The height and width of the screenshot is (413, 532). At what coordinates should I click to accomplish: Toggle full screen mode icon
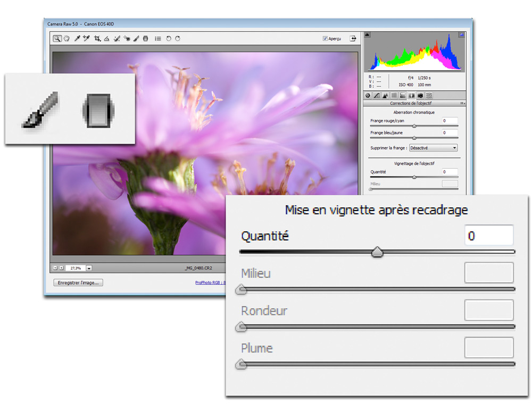pos(353,38)
